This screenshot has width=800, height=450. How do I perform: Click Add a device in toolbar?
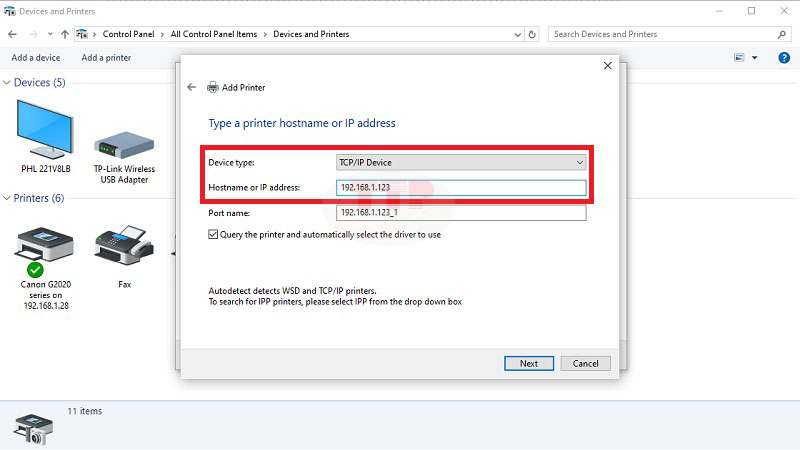tap(35, 58)
